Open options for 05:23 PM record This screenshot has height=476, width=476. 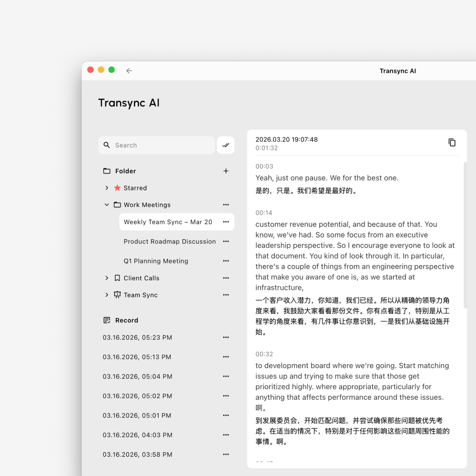226,337
